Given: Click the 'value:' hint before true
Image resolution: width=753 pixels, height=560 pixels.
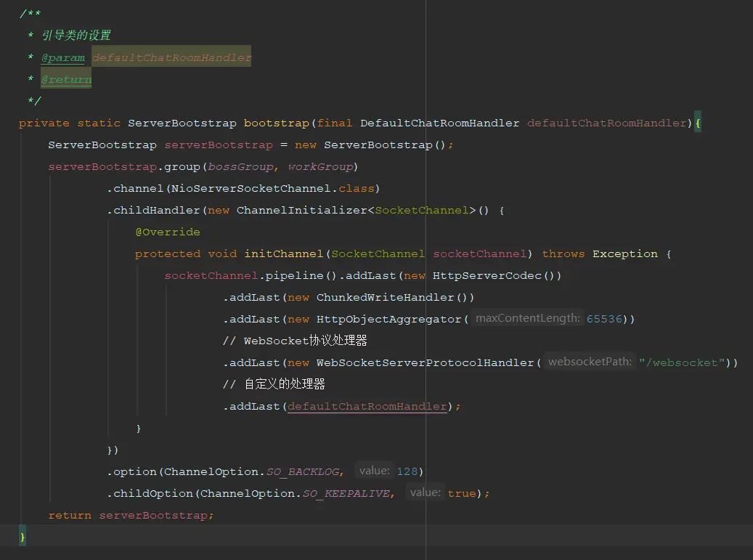Looking at the screenshot, I should pos(425,492).
